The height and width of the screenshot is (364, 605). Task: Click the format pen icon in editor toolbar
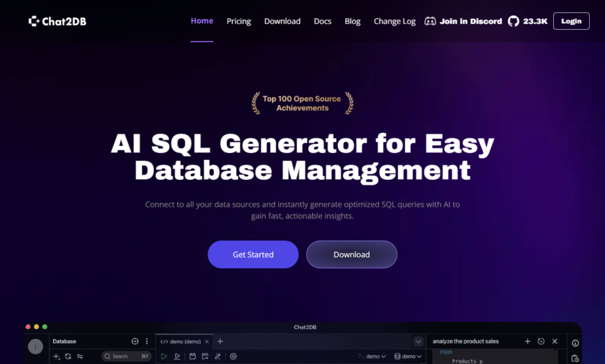(x=217, y=356)
